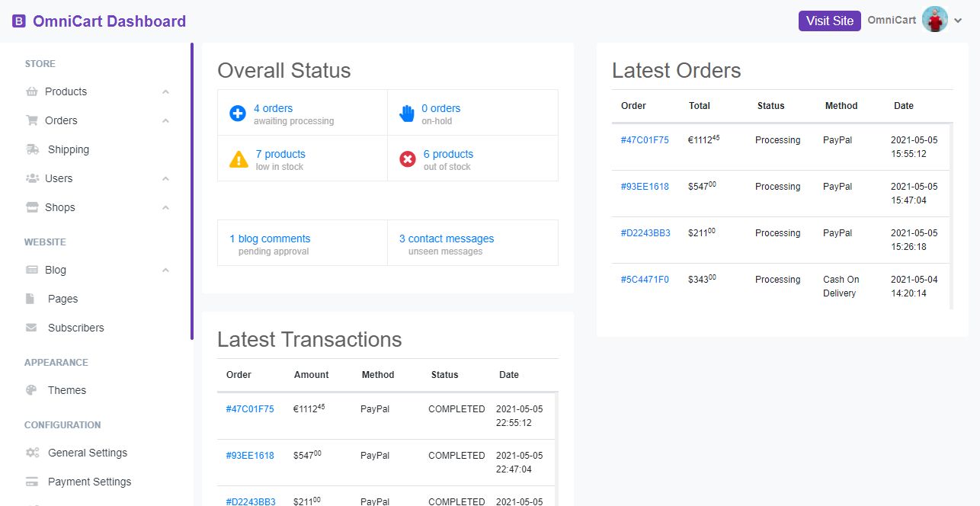Open the 0 orders on-hold link
Image resolution: width=980 pixels, height=506 pixels.
coord(440,108)
